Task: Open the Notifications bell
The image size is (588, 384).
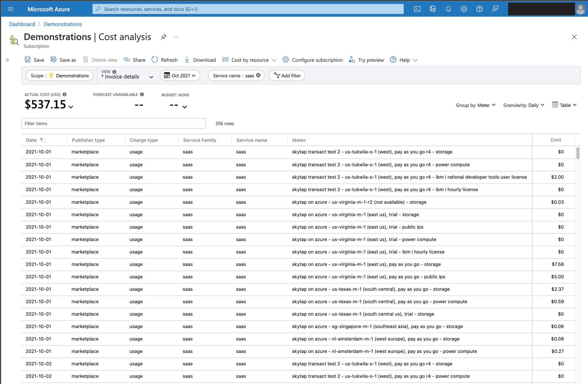Action: click(448, 9)
